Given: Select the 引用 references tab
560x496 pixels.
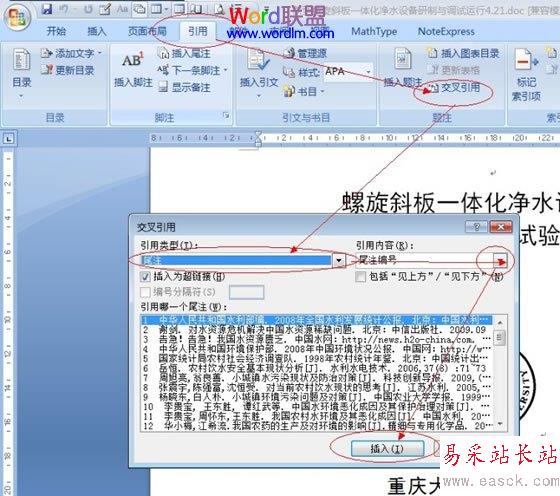Looking at the screenshot, I should coord(198,31).
